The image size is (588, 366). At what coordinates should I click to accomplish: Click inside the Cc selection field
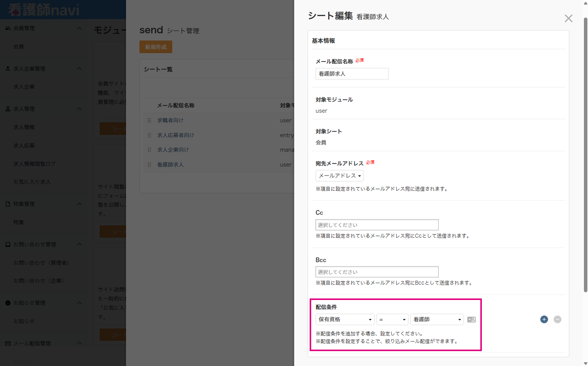376,225
